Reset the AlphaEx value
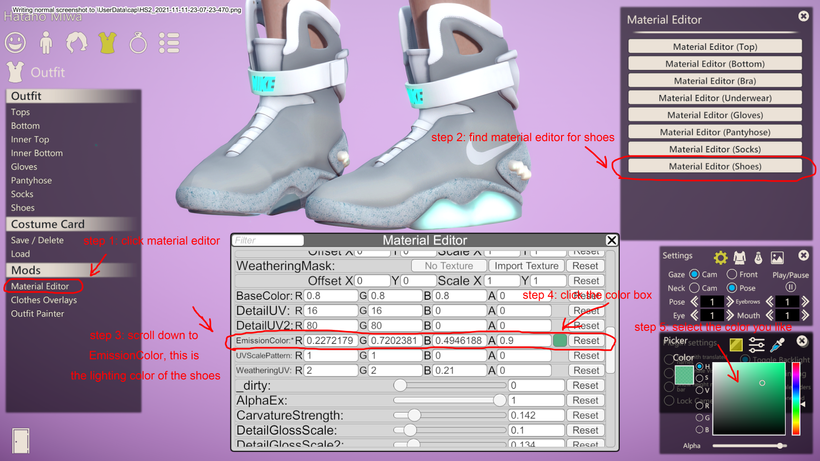820x461 pixels. pyautogui.click(x=585, y=400)
